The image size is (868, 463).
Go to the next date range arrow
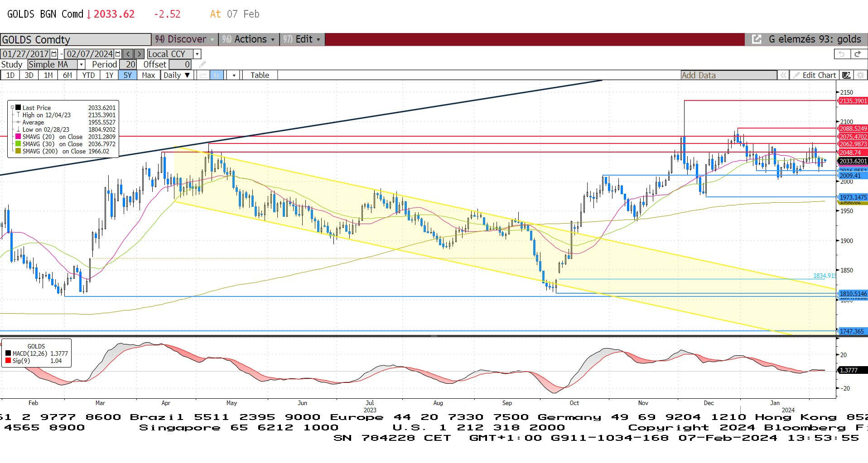(x=139, y=54)
